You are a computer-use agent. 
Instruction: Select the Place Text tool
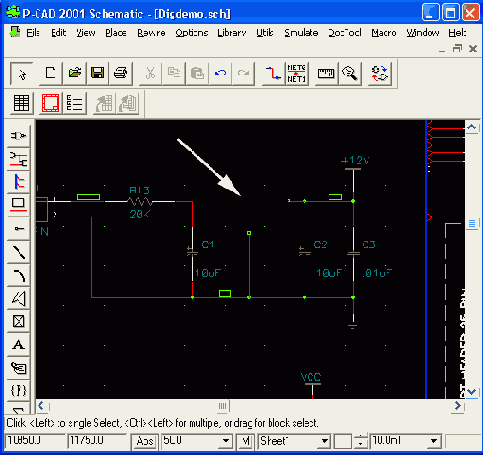point(18,344)
